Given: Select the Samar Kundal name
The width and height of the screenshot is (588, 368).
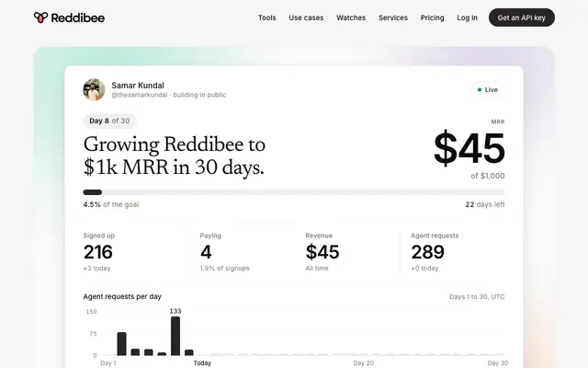Looking at the screenshot, I should click(138, 86).
